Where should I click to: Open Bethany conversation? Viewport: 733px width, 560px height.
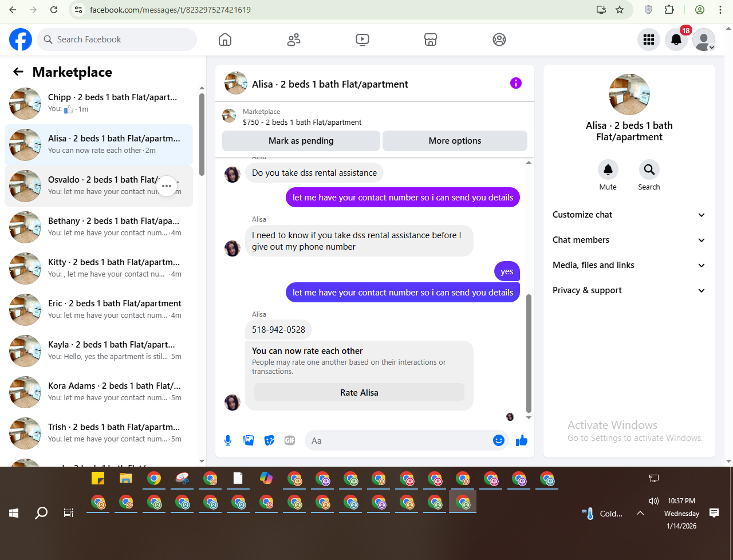pyautogui.click(x=98, y=227)
